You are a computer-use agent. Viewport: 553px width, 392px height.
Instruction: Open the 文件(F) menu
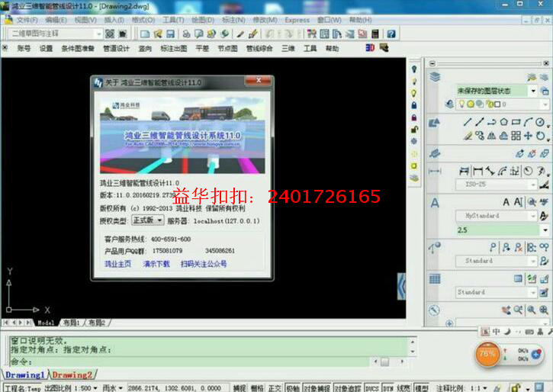tap(27, 20)
